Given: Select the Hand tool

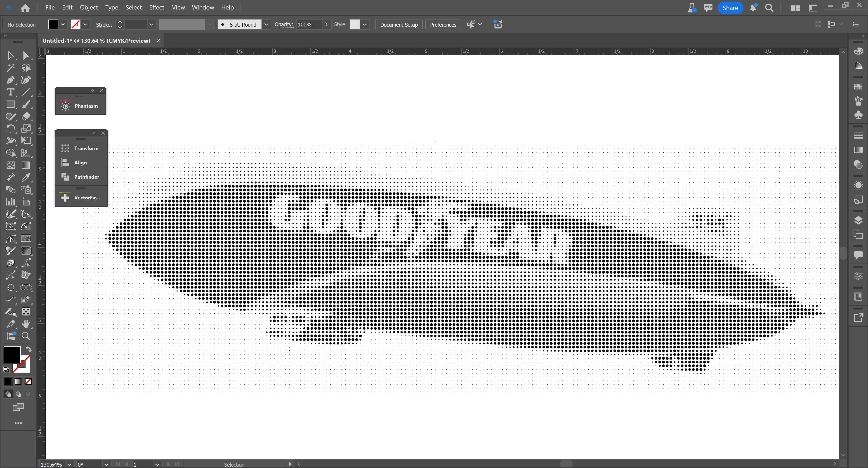Looking at the screenshot, I should pos(26,324).
